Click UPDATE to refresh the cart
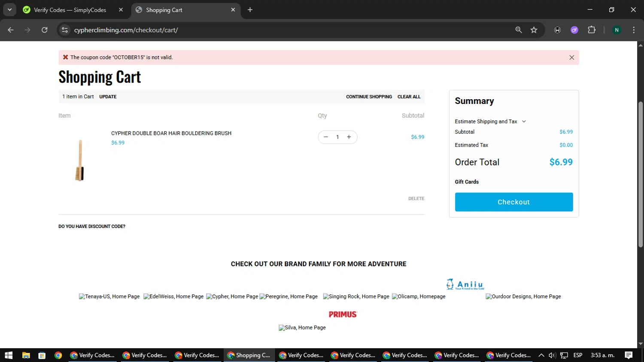The height and width of the screenshot is (362, 644). point(108,97)
